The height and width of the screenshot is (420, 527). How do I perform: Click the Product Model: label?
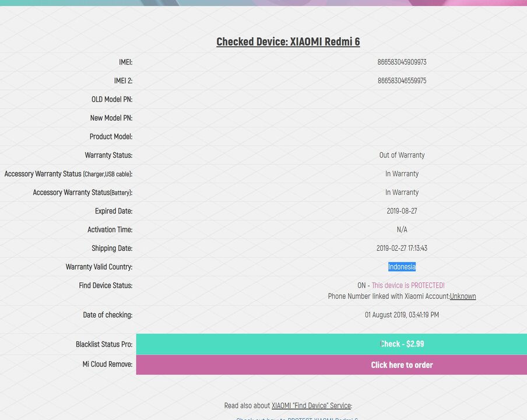[x=111, y=136]
